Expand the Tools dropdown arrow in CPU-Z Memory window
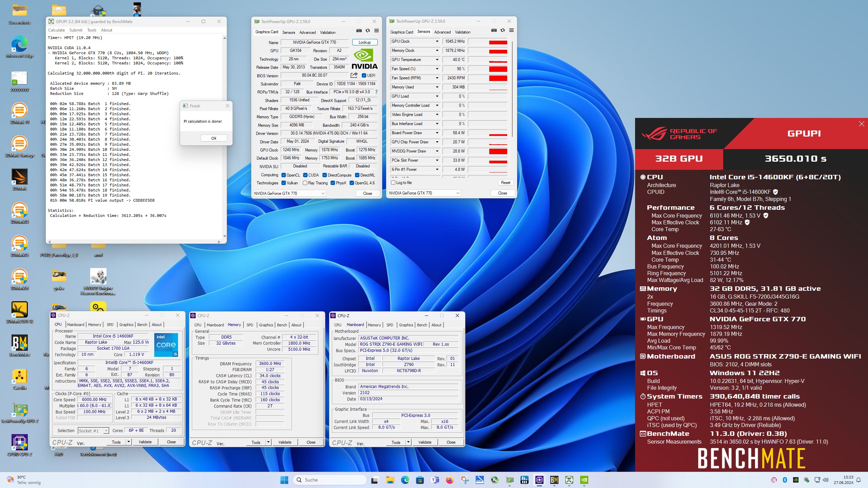 268,442
